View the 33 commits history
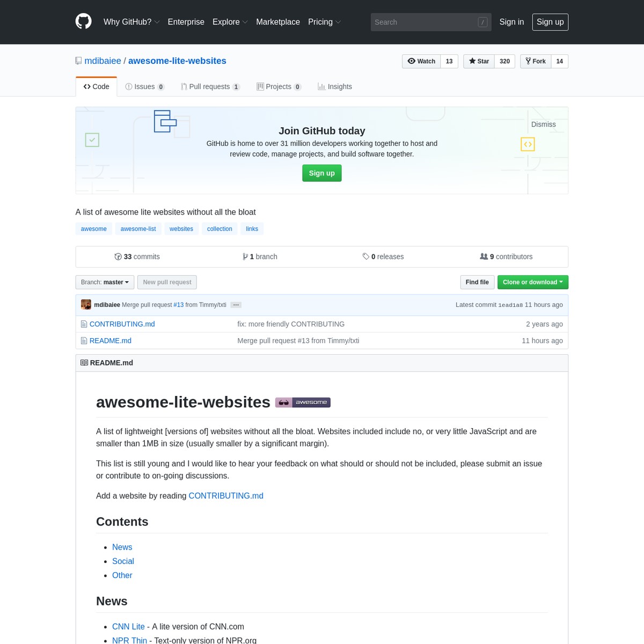 coord(137,257)
